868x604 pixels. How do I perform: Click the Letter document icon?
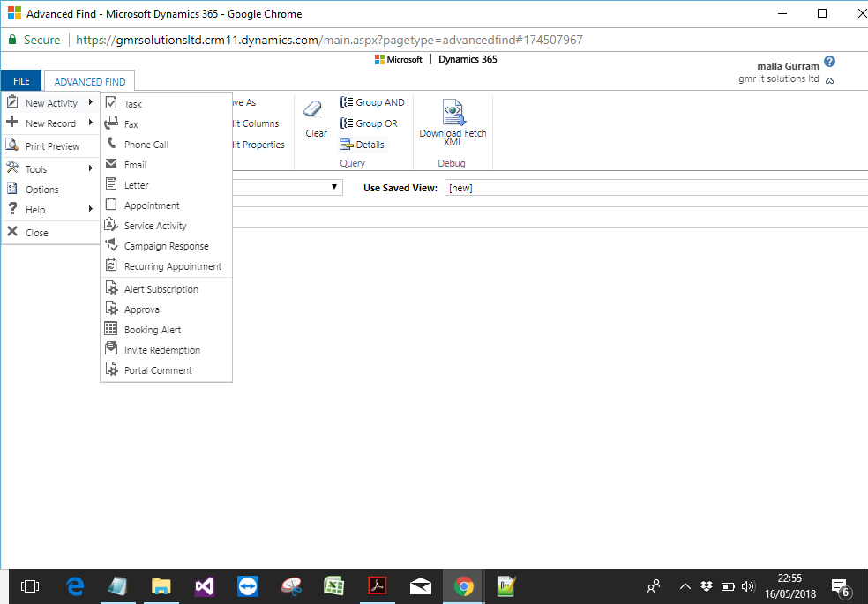[x=111, y=183]
